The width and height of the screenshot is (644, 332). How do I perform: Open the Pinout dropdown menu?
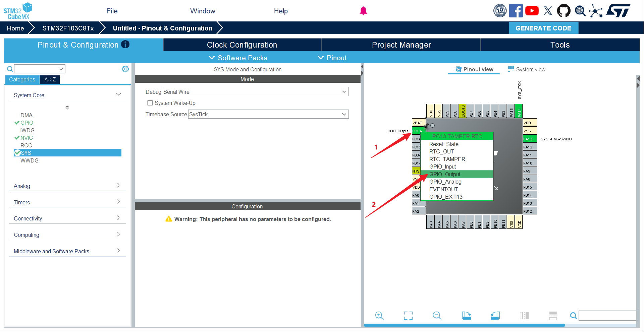tap(332, 58)
